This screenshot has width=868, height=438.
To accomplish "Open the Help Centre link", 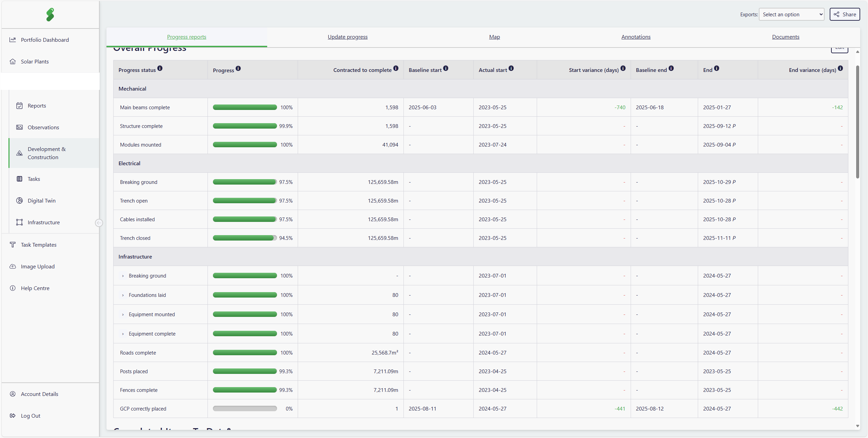I will pos(35,288).
